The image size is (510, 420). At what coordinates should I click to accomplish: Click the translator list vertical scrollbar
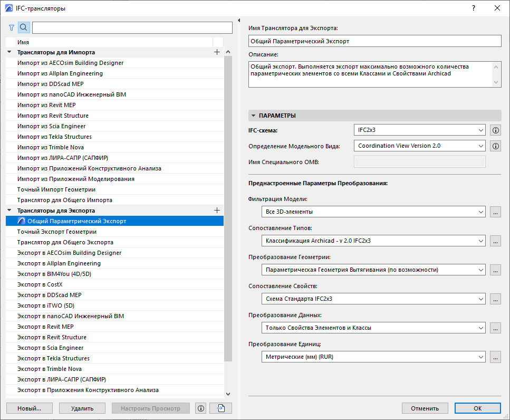pyautogui.click(x=228, y=208)
